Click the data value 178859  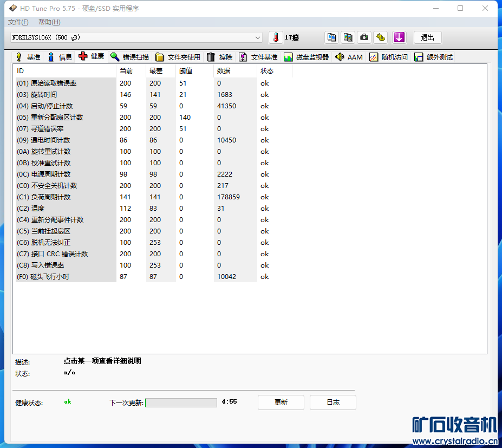[229, 197]
